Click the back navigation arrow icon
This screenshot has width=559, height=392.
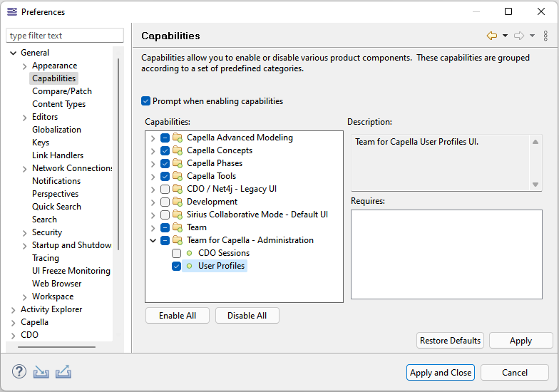pyautogui.click(x=492, y=36)
